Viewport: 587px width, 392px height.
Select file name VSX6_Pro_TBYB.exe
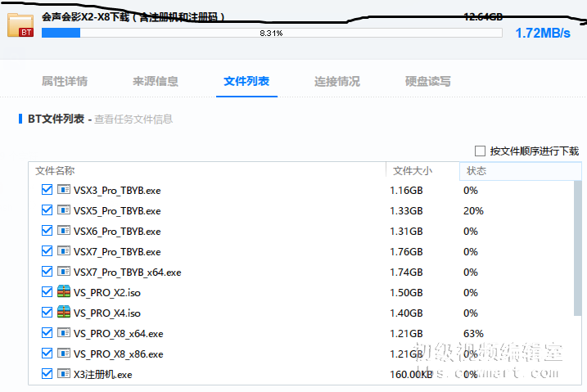(117, 232)
